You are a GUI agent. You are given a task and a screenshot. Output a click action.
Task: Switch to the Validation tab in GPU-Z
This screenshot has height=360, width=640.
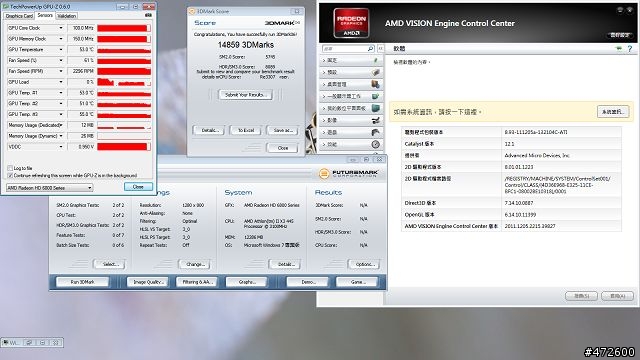coord(66,16)
